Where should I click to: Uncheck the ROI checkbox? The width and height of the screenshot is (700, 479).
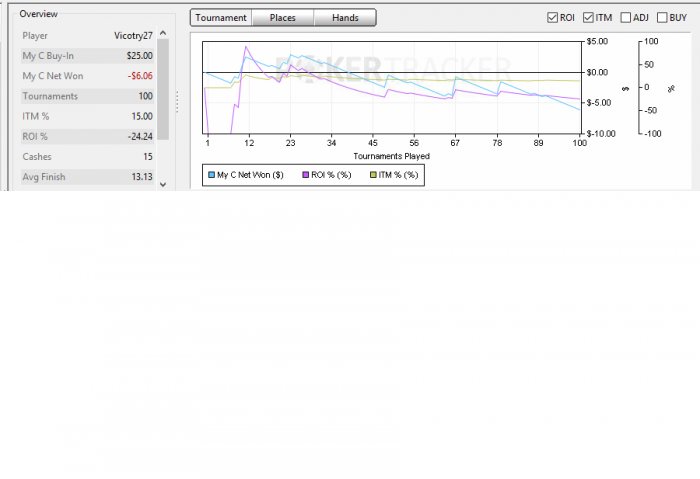[x=552, y=17]
